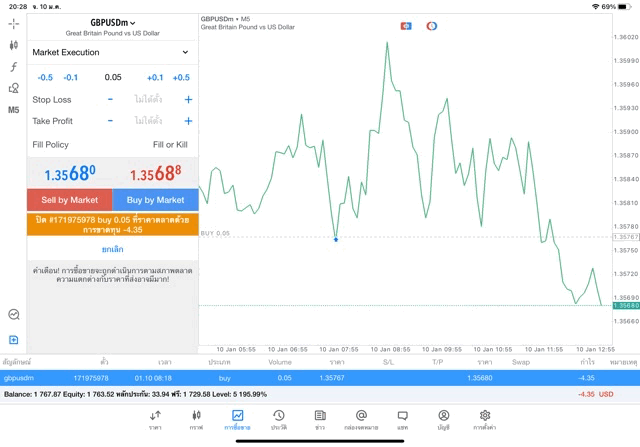640x447 pixels.
Task: Switch to the ประวัติ (History) tab
Action: (278, 419)
